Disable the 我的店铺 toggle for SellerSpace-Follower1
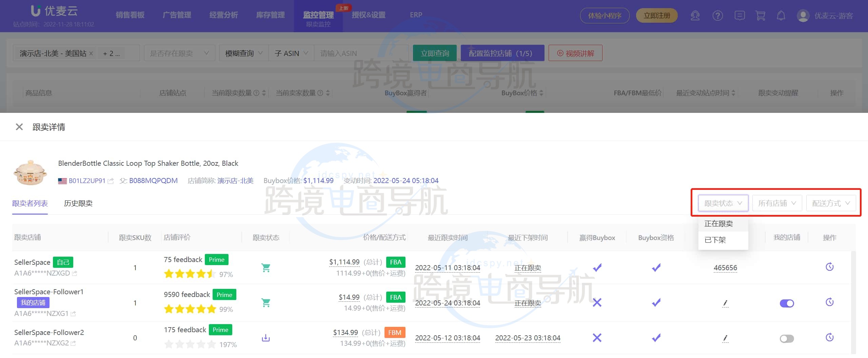Screen dimensions: 868x358 (x=787, y=303)
